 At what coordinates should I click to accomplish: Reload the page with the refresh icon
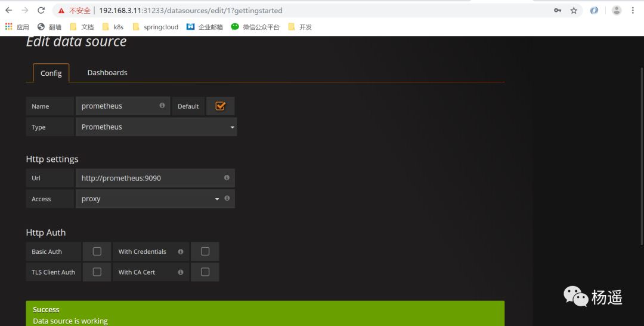point(41,10)
